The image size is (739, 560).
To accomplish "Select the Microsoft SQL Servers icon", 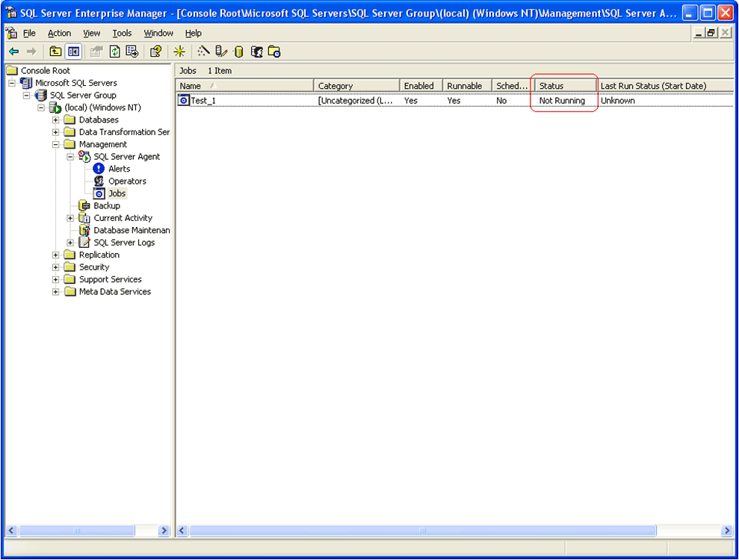I will 26,83.
